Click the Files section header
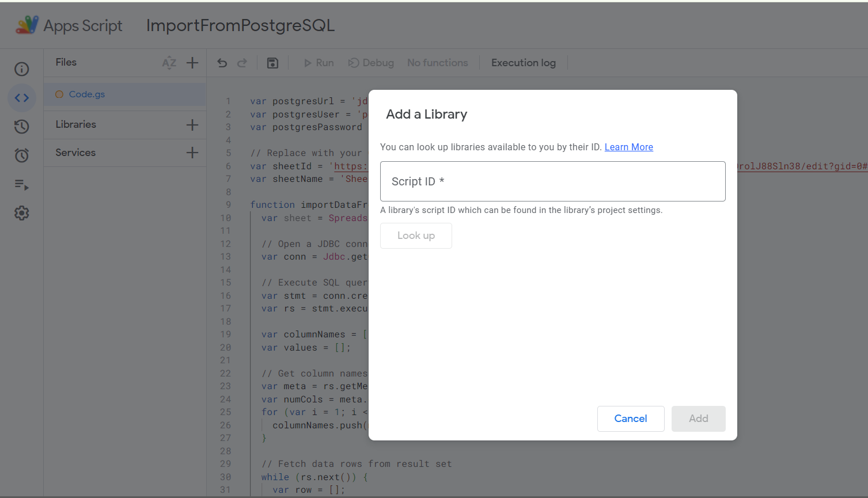The image size is (868, 498). [66, 62]
